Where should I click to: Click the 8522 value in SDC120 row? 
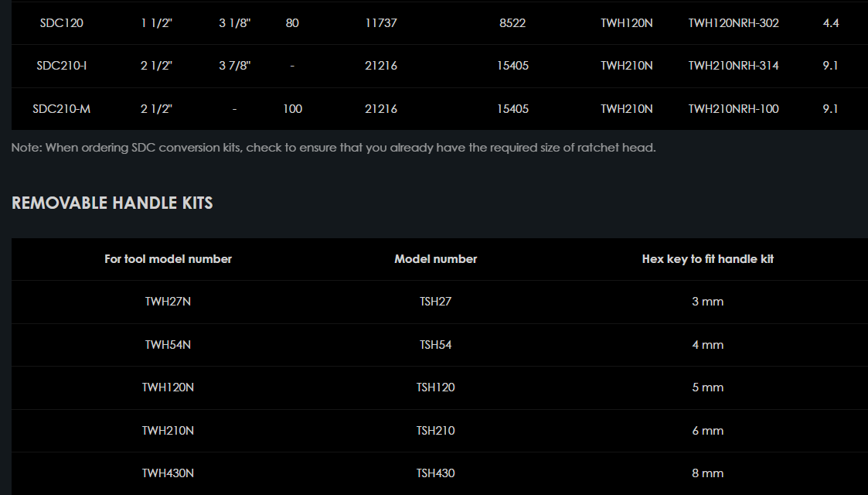512,23
